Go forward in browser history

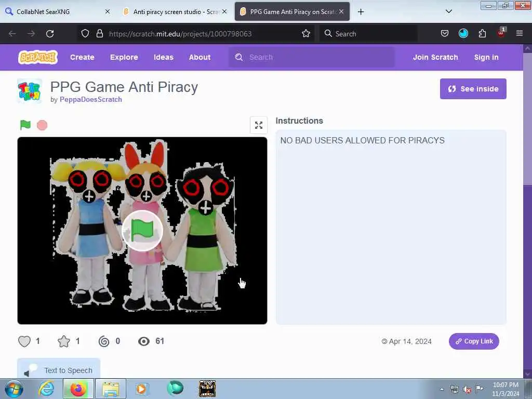coord(31,34)
